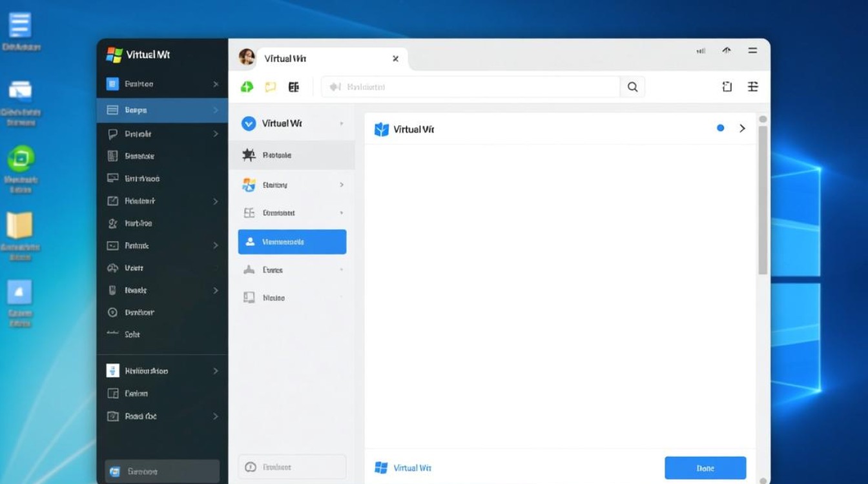Expand the chevron at right of Virtual header row

(x=742, y=128)
